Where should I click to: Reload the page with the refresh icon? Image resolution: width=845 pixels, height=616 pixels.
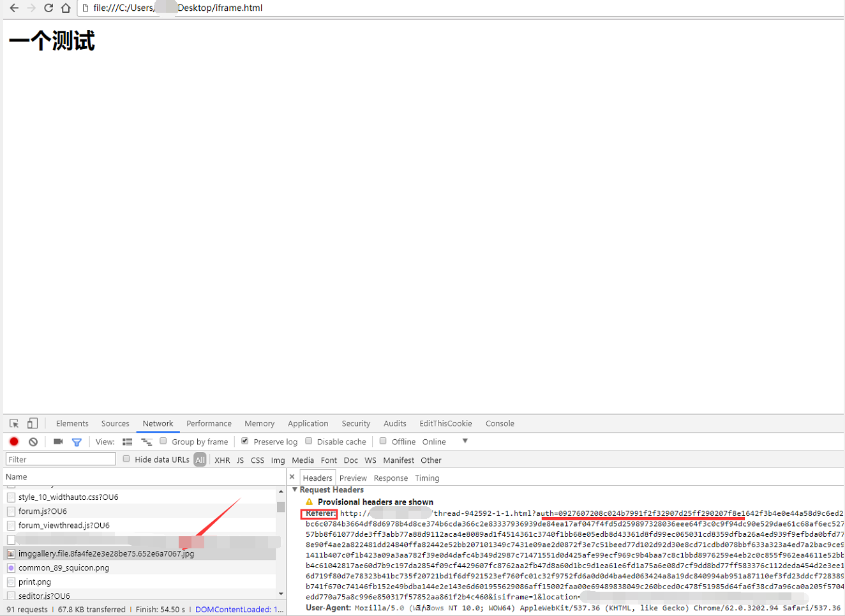(x=49, y=8)
